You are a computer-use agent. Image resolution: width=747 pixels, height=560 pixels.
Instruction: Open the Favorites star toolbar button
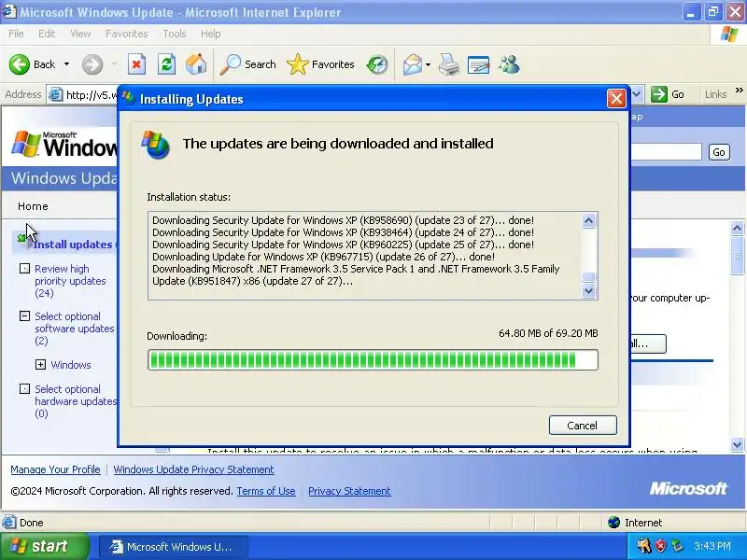[x=320, y=64]
